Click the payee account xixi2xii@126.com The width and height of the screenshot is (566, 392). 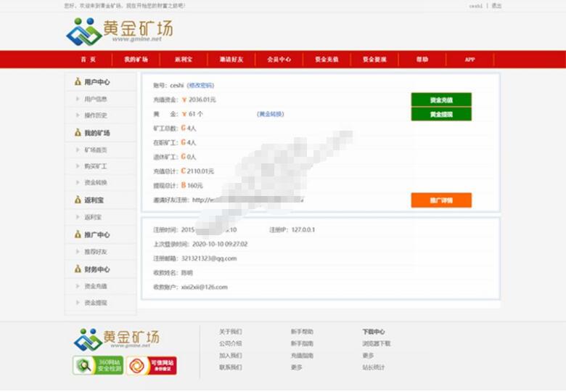pyautogui.click(x=205, y=287)
